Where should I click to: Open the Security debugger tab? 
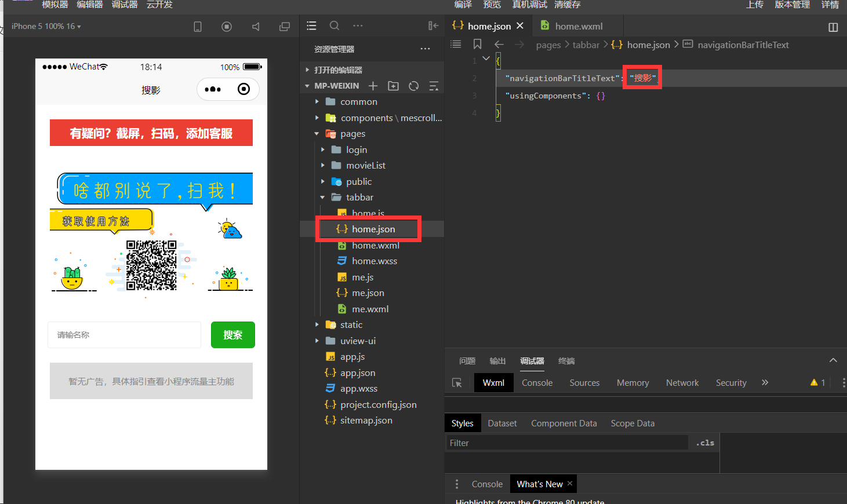click(731, 382)
